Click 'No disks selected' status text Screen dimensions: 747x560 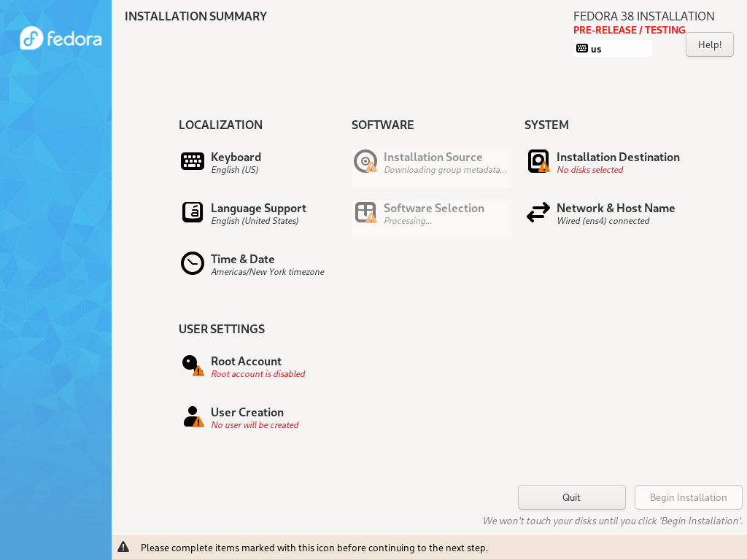(589, 170)
